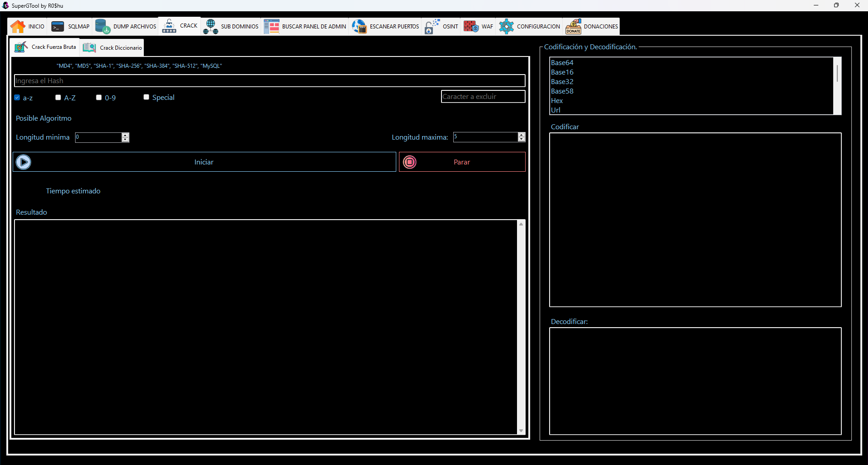868x465 pixels.
Task: Click the INICIO house icon
Action: (x=18, y=27)
